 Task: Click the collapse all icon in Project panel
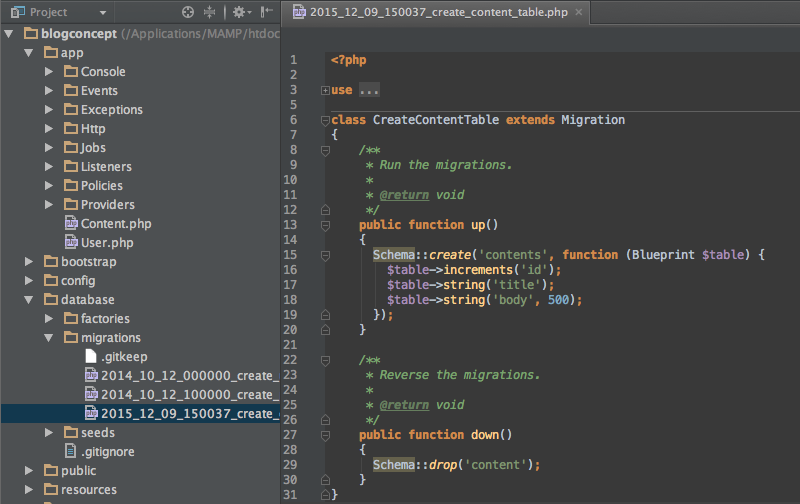(x=209, y=12)
